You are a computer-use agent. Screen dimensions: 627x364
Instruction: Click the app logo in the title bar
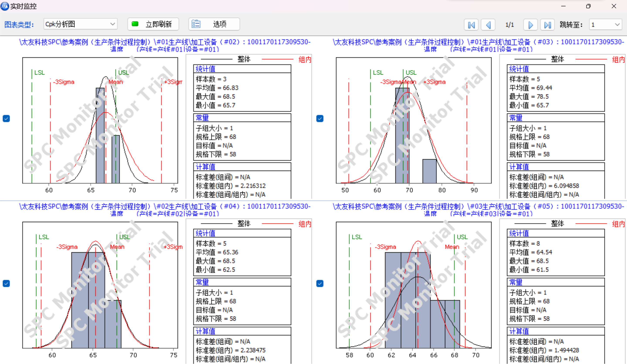[5, 6]
